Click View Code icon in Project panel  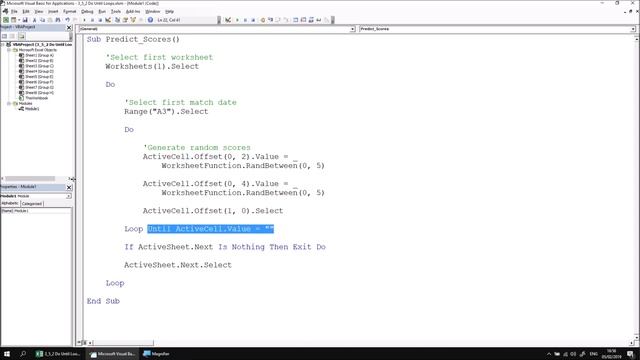tap(4, 36)
